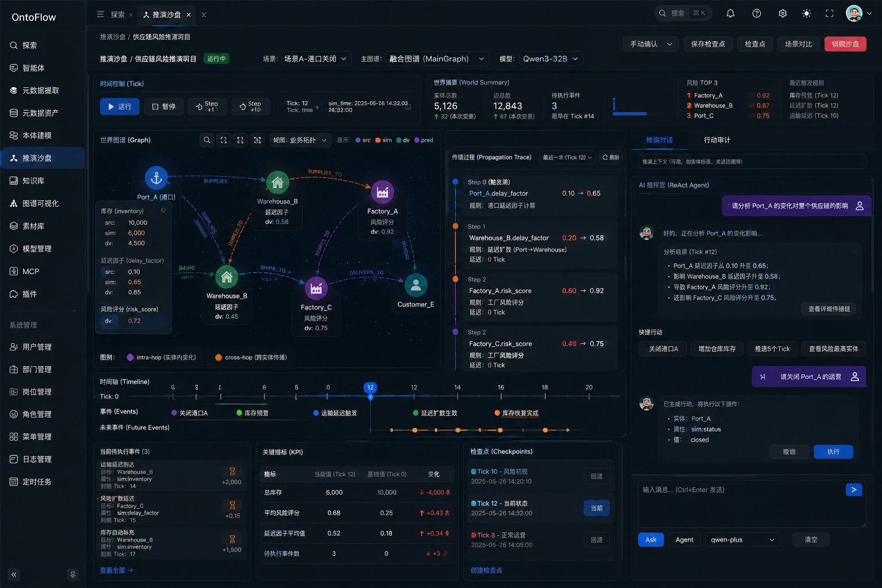Image resolution: width=882 pixels, height=588 pixels.
Task: Open the help question mark icon
Action: [x=757, y=13]
